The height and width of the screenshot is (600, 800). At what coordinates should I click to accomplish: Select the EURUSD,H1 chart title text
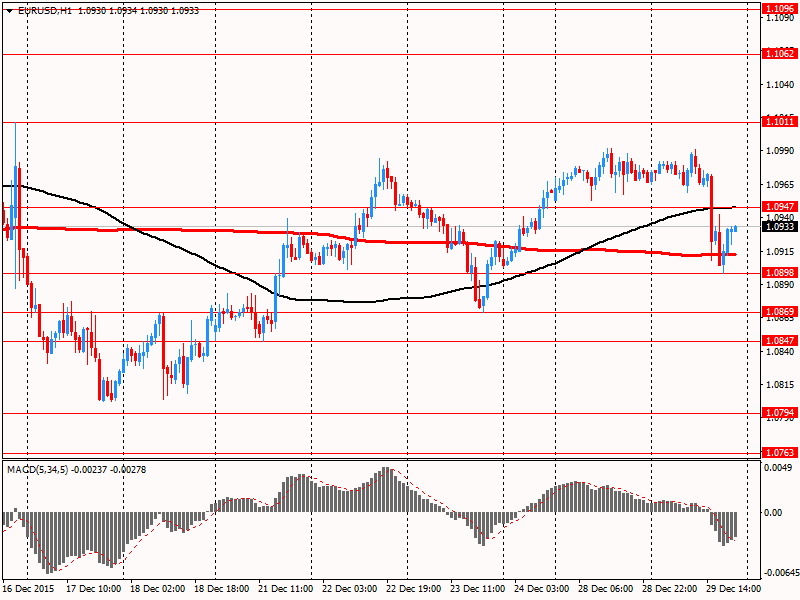click(45, 10)
